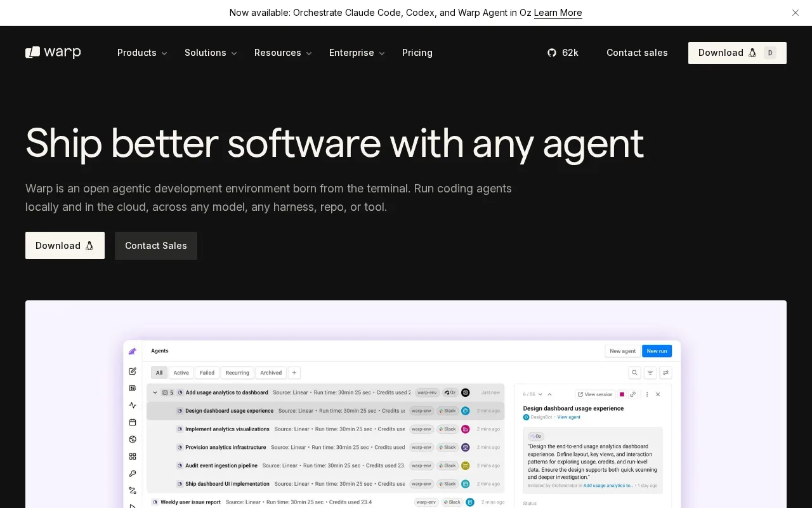The image size is (812, 508).
Task: Click the Oz tag above the prompt quote
Action: (536, 436)
